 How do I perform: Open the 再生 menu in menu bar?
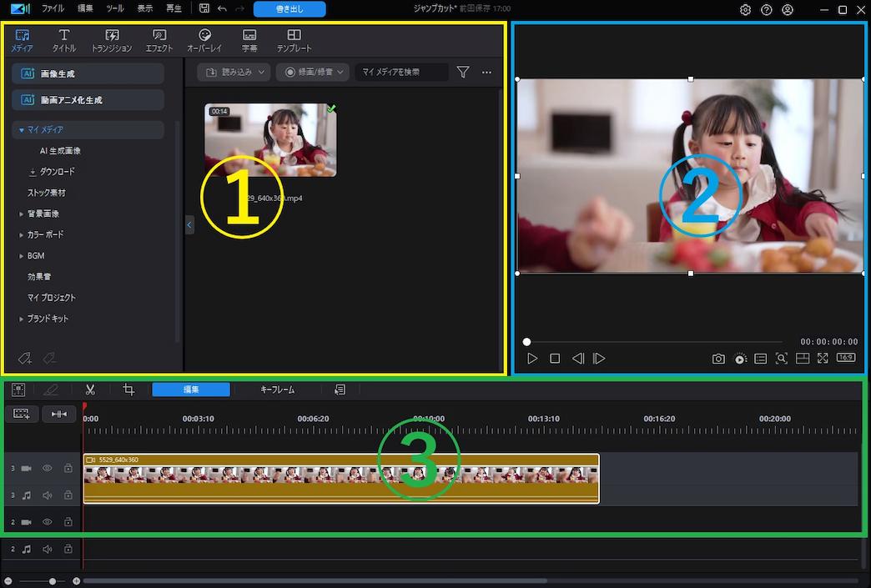tap(174, 8)
